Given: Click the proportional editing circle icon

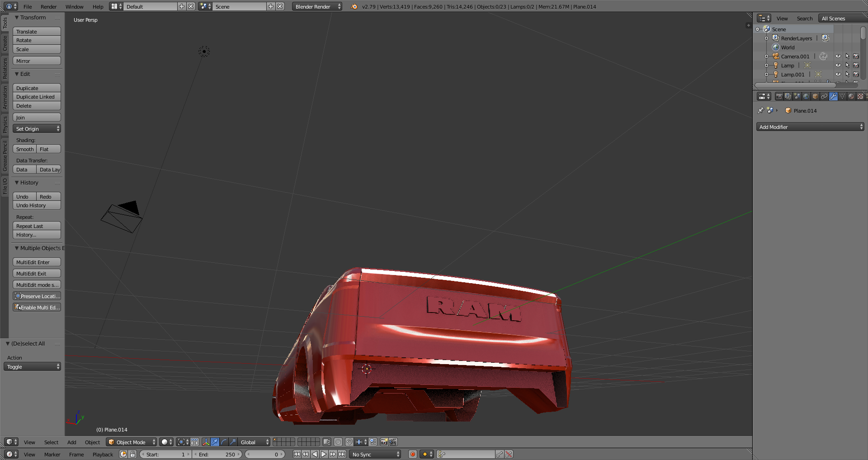Looking at the screenshot, I should [338, 442].
